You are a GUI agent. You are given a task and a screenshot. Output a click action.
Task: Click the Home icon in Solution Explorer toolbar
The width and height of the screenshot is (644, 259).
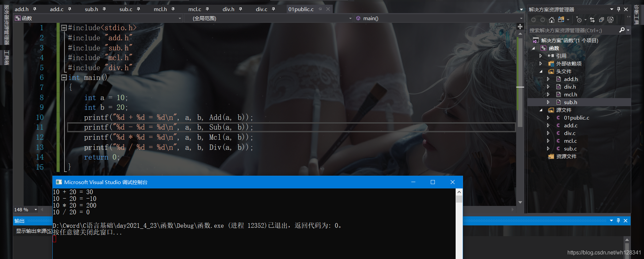pos(551,20)
